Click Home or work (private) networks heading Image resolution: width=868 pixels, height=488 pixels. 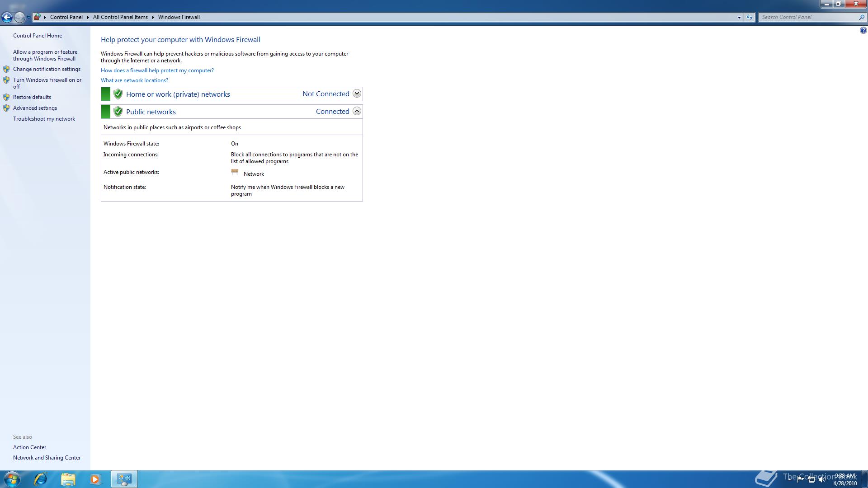click(x=178, y=94)
